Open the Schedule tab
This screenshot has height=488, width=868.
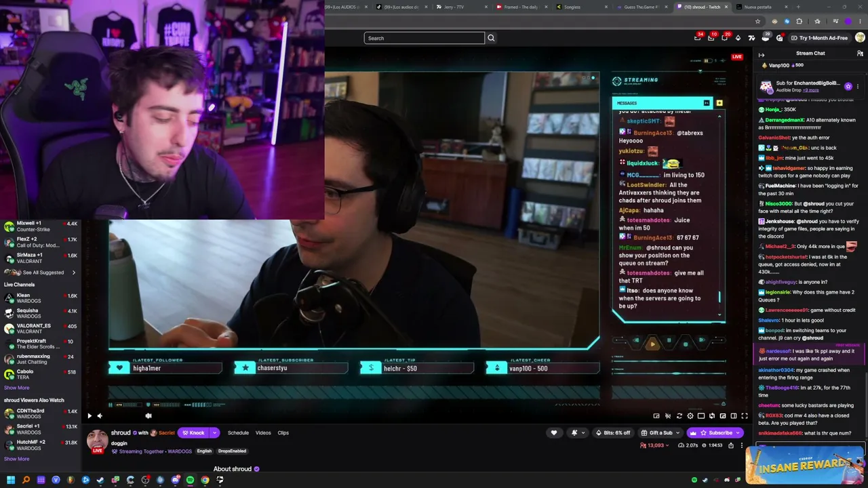point(238,432)
